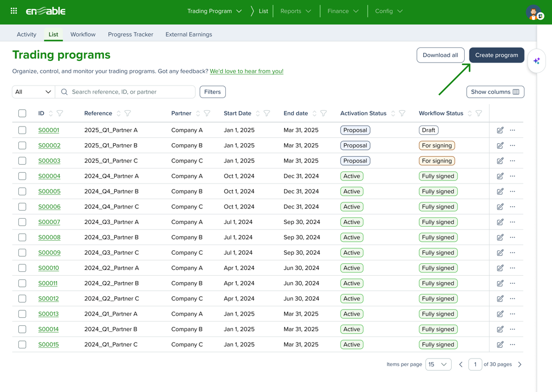Select checkbox for 2025_Q1_Partner B row
Screen dimensions: 552x392
coord(22,145)
